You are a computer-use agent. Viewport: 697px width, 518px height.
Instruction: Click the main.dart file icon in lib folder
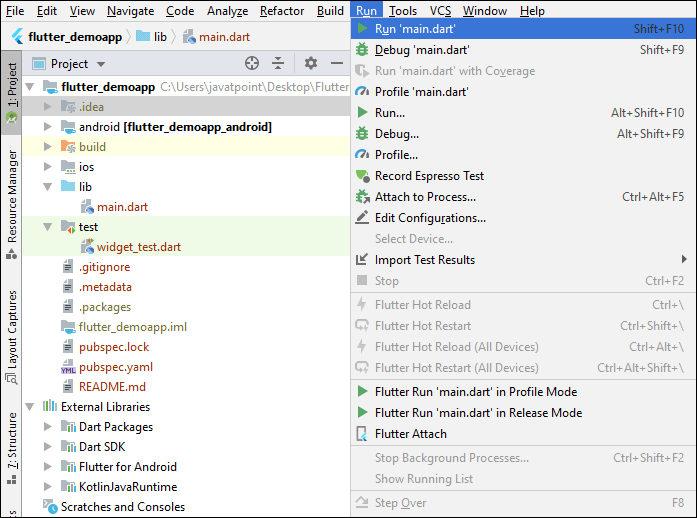[x=87, y=207]
